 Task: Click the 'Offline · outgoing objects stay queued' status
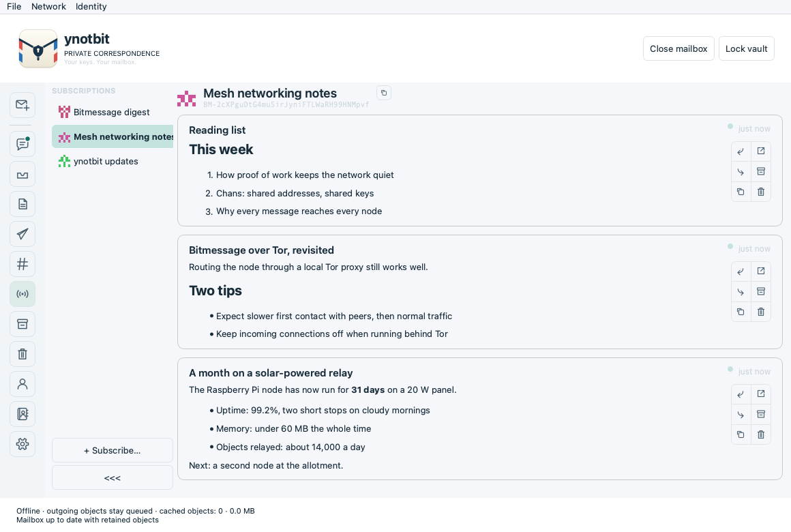[x=85, y=511]
